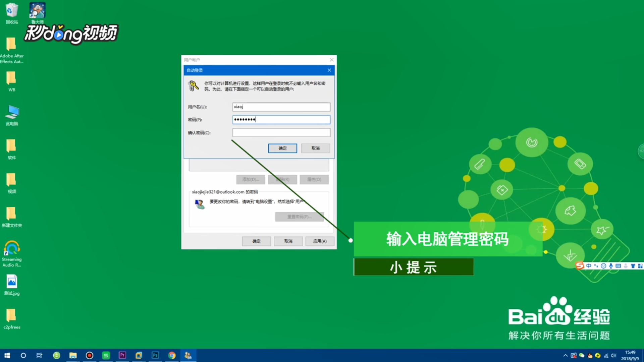Click the 用户名 text field
Viewport: 644px width, 362px height.
[281, 107]
